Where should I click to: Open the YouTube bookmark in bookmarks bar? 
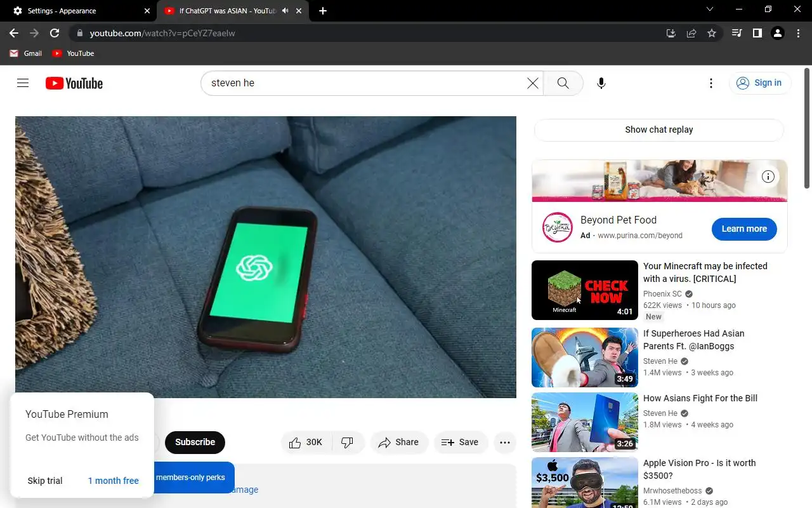73,53
